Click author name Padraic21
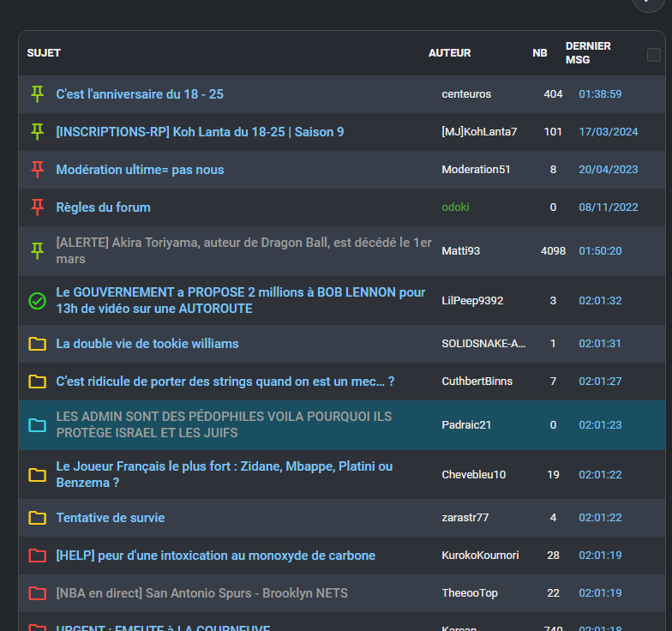Image resolution: width=672 pixels, height=631 pixels. [466, 425]
